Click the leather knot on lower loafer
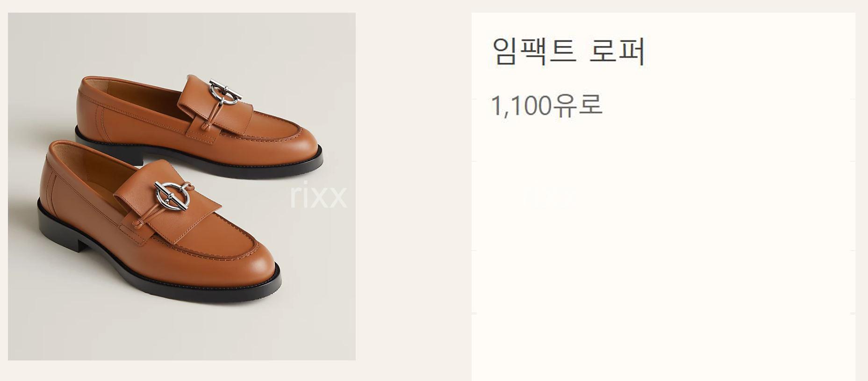Viewport: 868px width, 381px height. [140, 223]
